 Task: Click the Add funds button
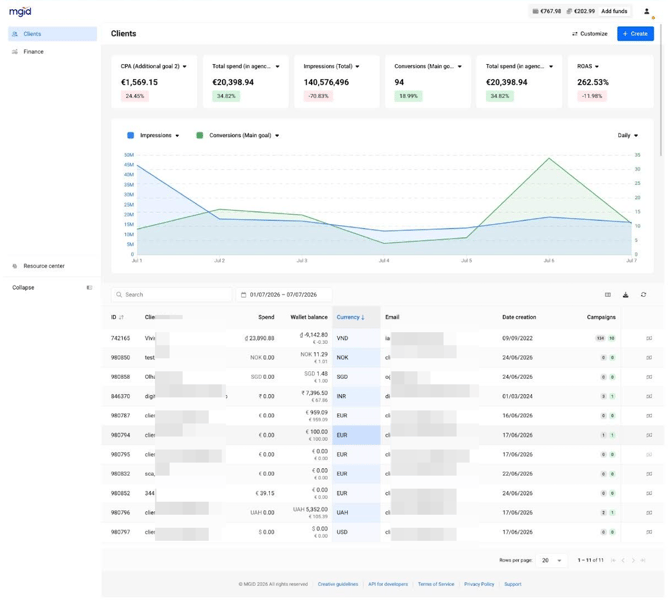[x=614, y=11]
